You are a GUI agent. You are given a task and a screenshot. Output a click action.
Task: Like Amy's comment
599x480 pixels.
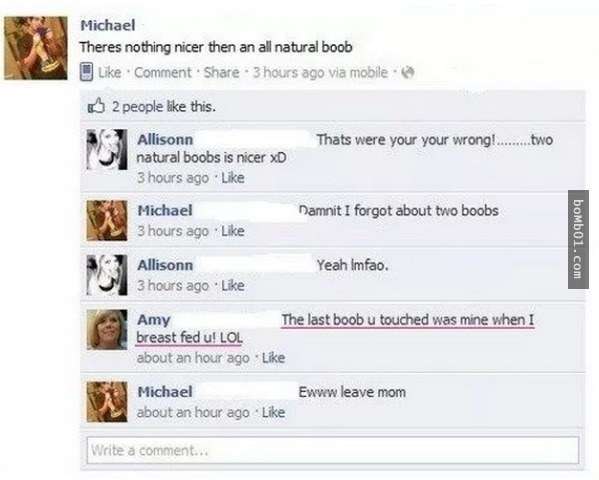point(274,358)
